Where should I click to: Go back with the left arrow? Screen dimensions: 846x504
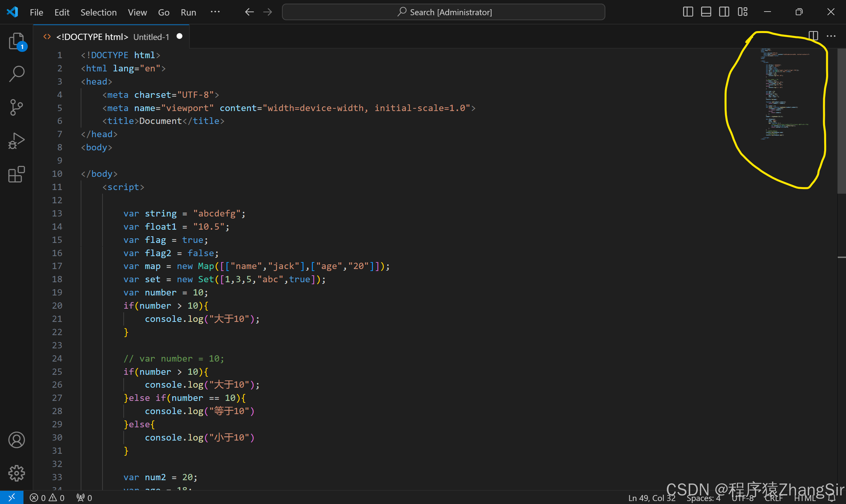[250, 12]
